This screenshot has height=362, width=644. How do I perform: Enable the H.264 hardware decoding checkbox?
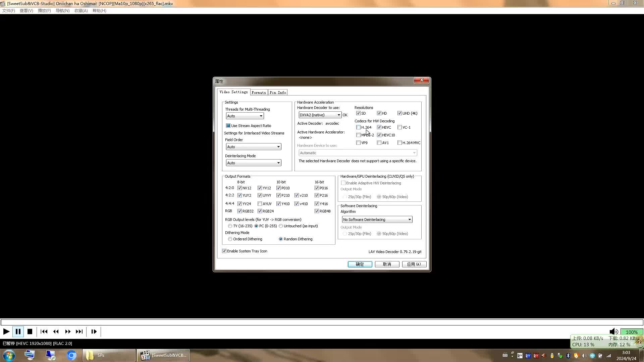coord(358,127)
